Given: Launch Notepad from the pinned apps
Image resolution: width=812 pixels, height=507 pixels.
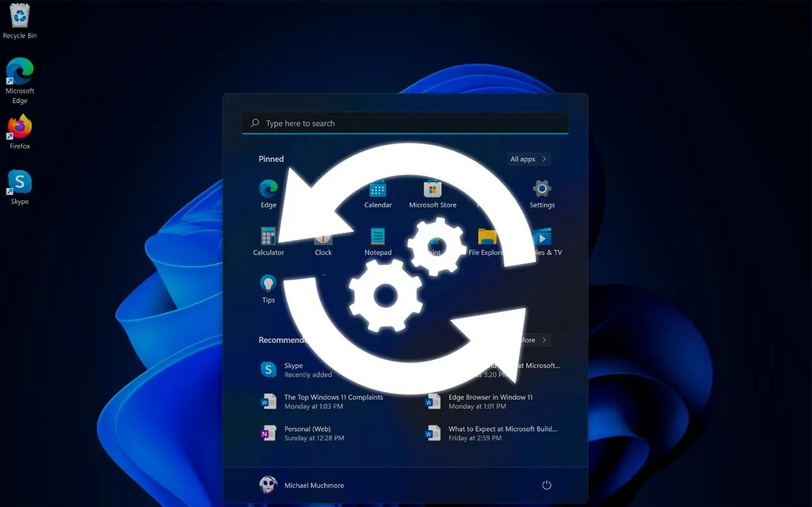Looking at the screenshot, I should tap(378, 242).
